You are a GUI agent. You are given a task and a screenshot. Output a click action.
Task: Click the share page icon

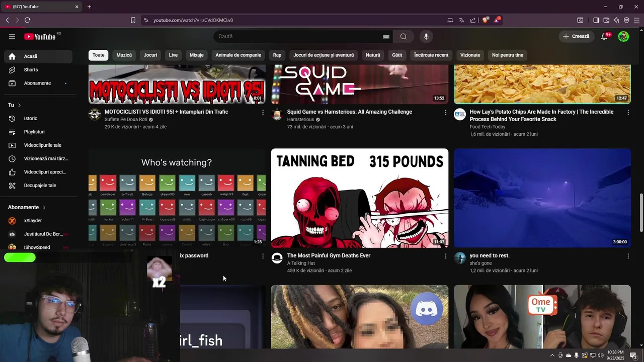[473, 20]
